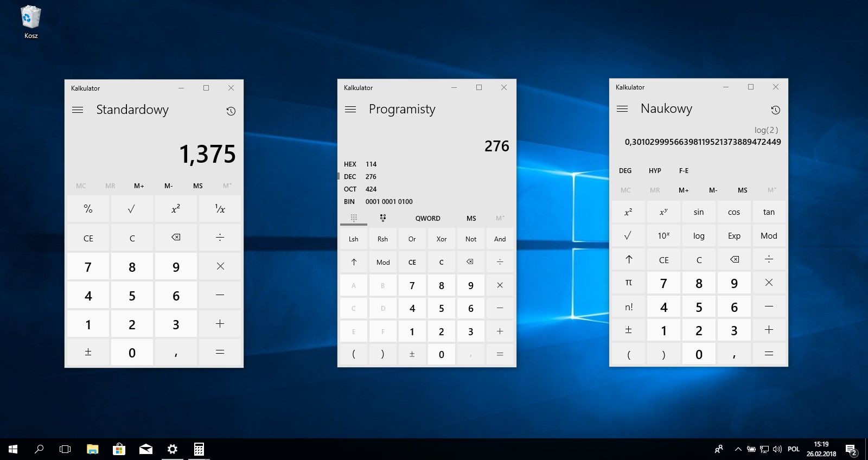Show hidden icons in the system tray

[x=738, y=449]
